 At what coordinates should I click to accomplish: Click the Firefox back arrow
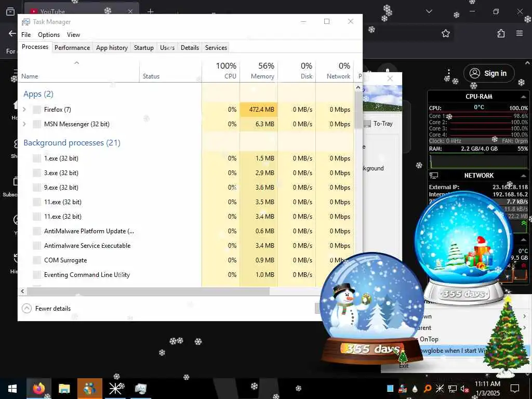pos(12,33)
